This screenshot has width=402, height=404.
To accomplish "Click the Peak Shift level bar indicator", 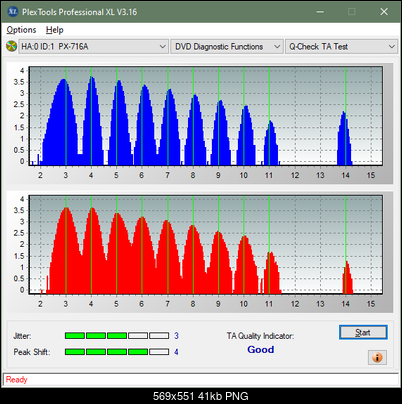I will [117, 352].
